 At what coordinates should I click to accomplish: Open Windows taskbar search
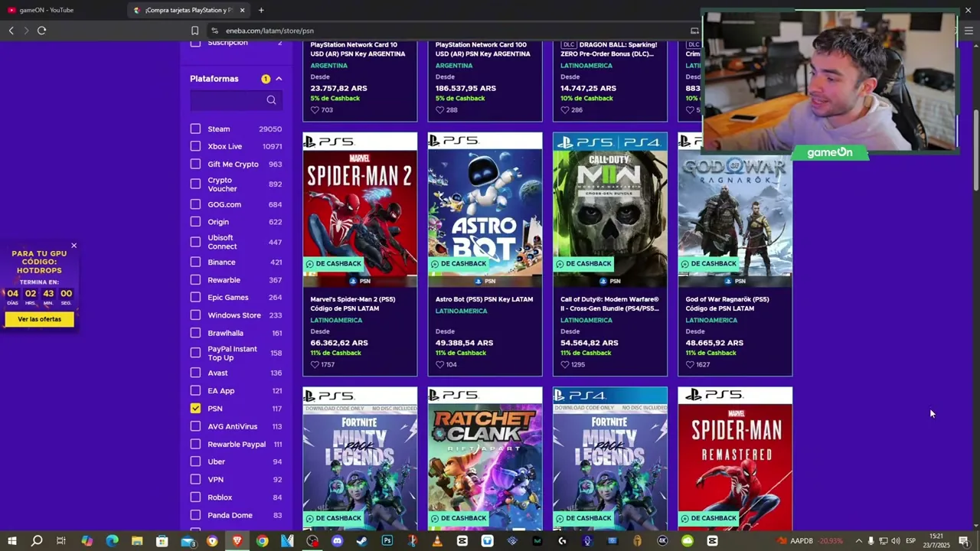pos(37,541)
